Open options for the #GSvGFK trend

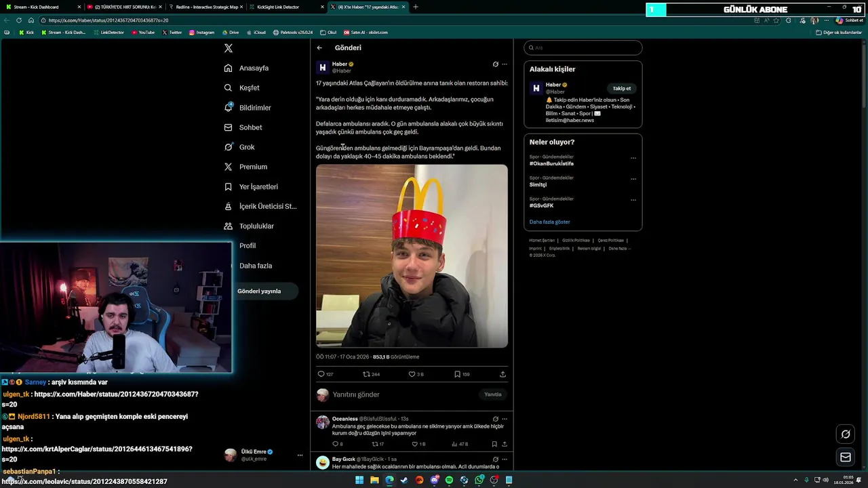633,200
